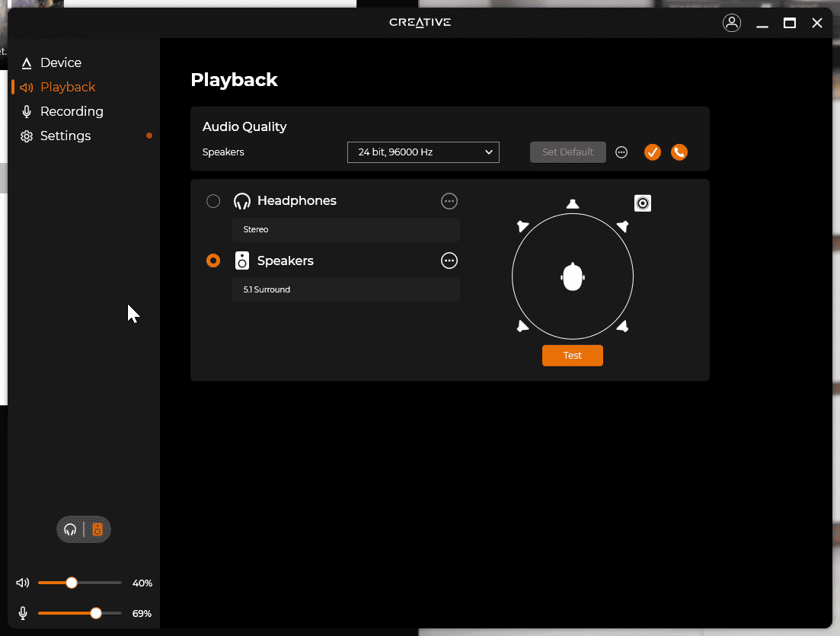Click the microphone level slider handle
840x636 pixels.
click(x=96, y=613)
